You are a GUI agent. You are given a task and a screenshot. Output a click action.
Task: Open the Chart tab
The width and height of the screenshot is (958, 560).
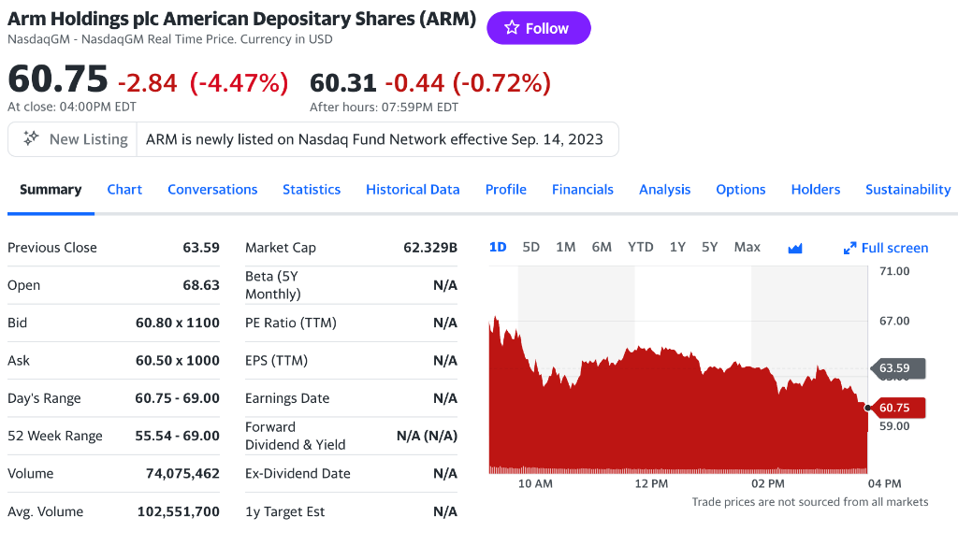pos(124,189)
